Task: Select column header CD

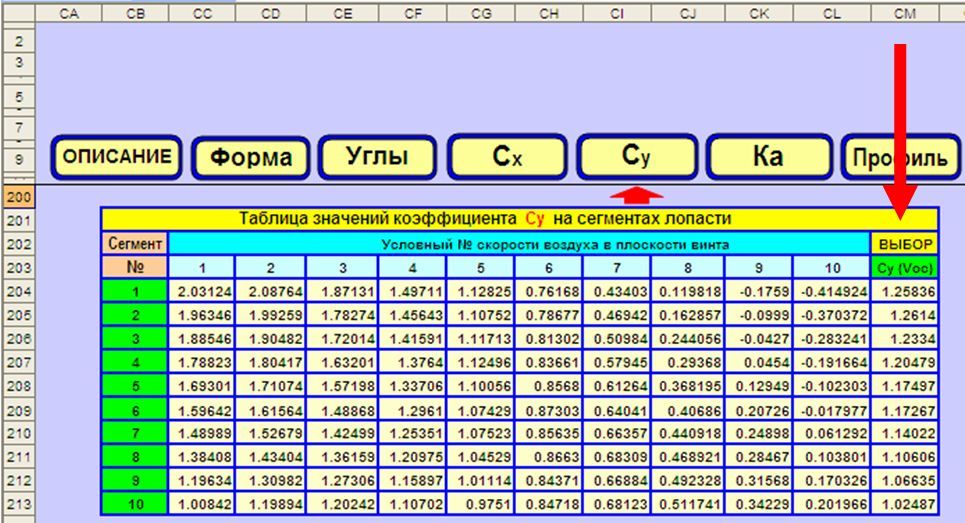Action: (271, 14)
